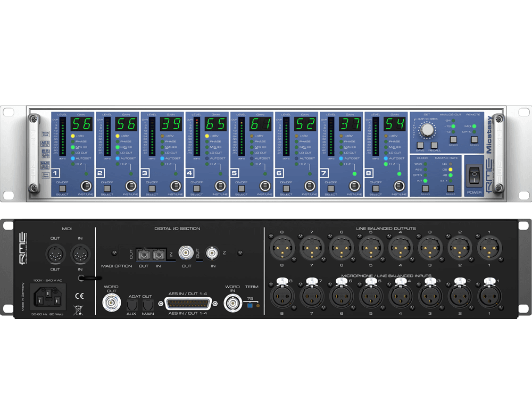Screen dimensions: 532x420
Task: Click the +48V phantom power LED on channel 1
Action: [x=73, y=136]
